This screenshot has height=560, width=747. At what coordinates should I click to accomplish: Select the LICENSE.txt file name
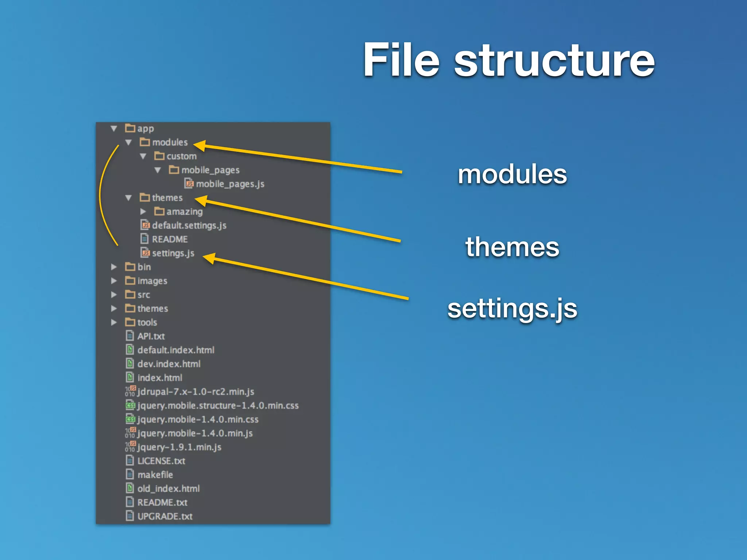(x=161, y=461)
